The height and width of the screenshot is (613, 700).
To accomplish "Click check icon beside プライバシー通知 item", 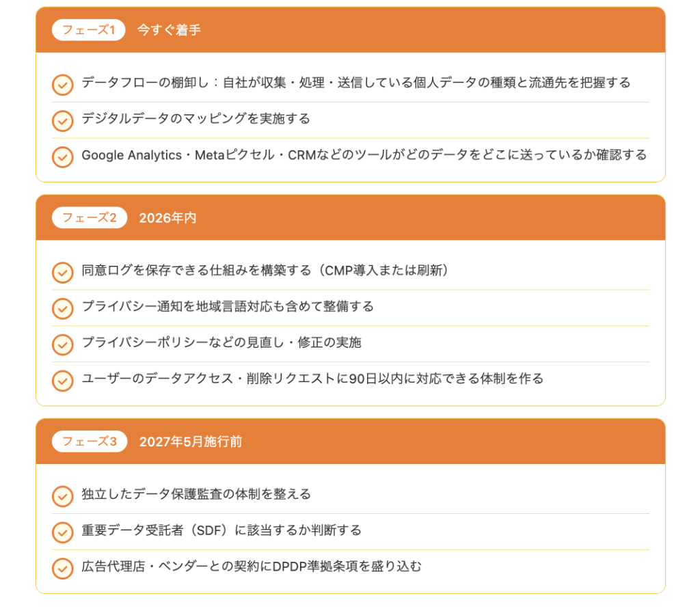I will point(62,309).
